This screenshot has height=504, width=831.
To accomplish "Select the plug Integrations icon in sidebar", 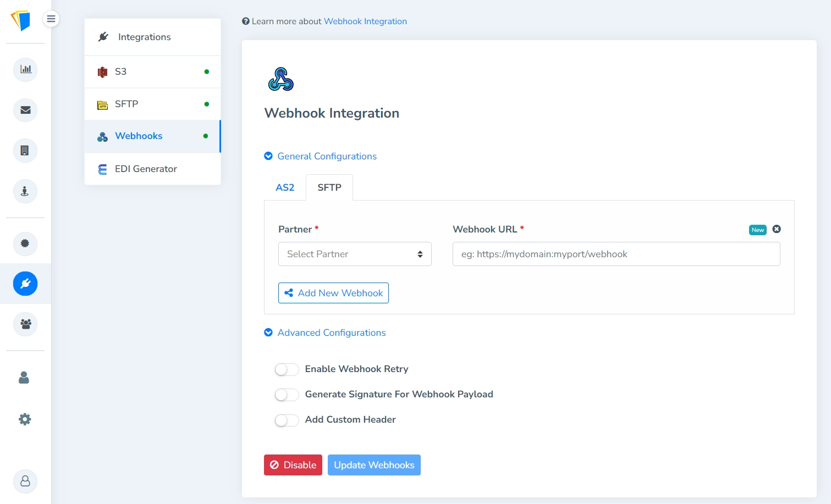I will click(x=25, y=284).
